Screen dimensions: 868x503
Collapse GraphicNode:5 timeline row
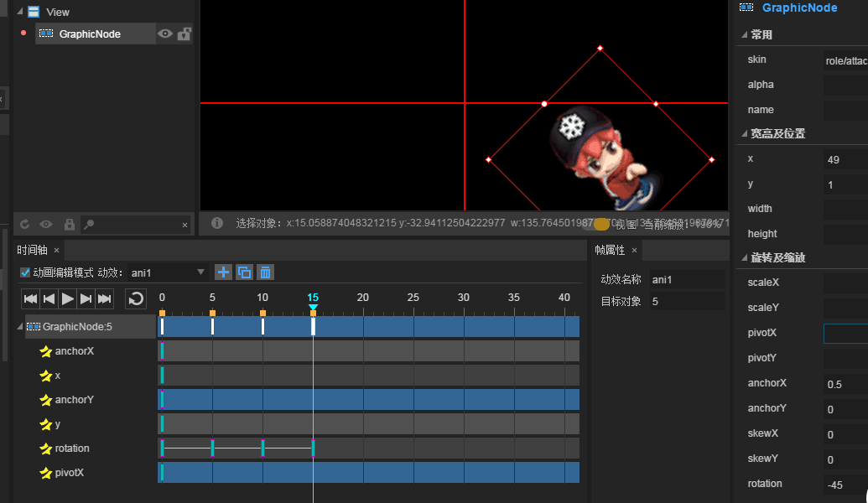pos(20,326)
